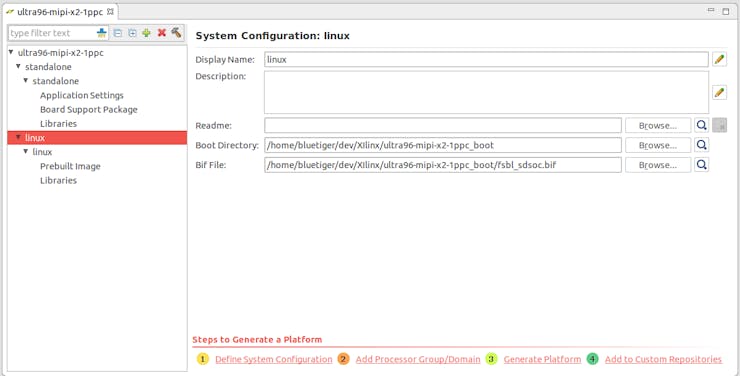
Task: Collapse the nested standalone domain
Action: pyautogui.click(x=26, y=81)
